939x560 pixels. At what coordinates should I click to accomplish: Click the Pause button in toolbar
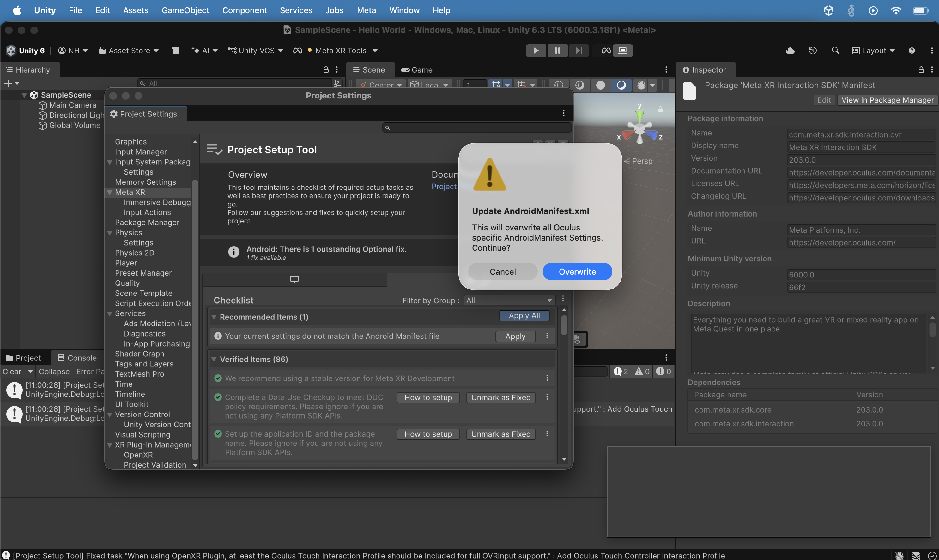pos(558,51)
